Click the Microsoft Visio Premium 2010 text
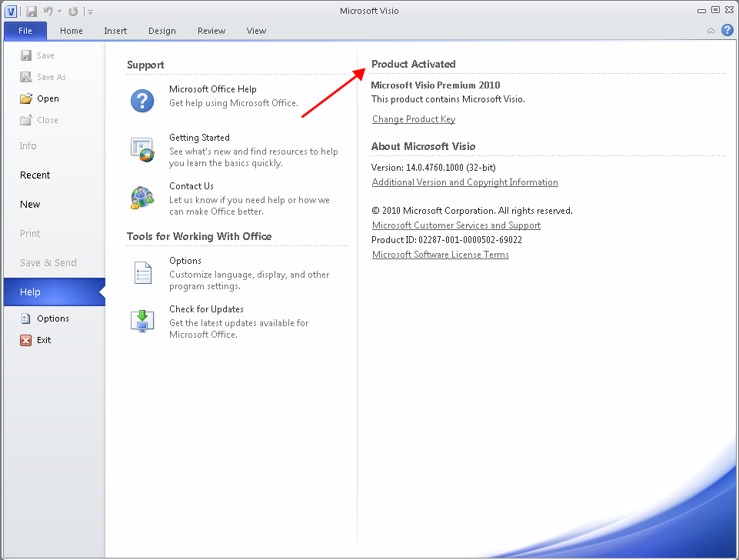Screen dimensions: 739x560 pyautogui.click(x=435, y=85)
